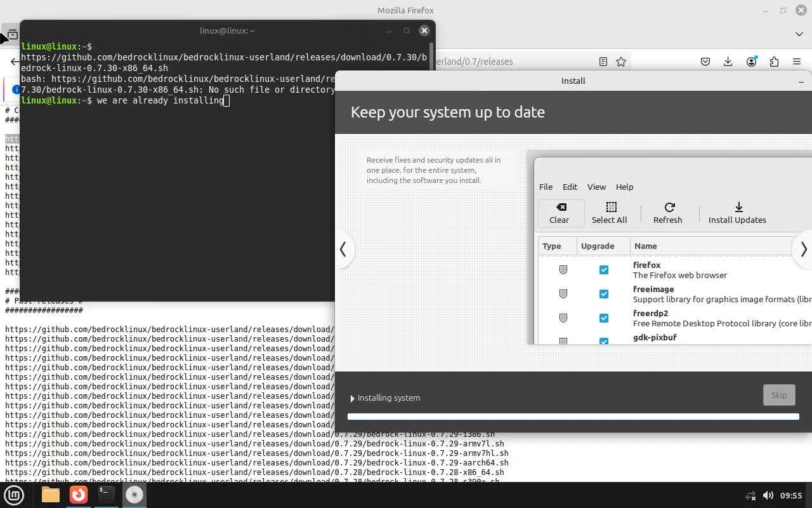Click the heading 'Keep your system up to date'
Image resolution: width=812 pixels, height=508 pixels.
coord(448,112)
